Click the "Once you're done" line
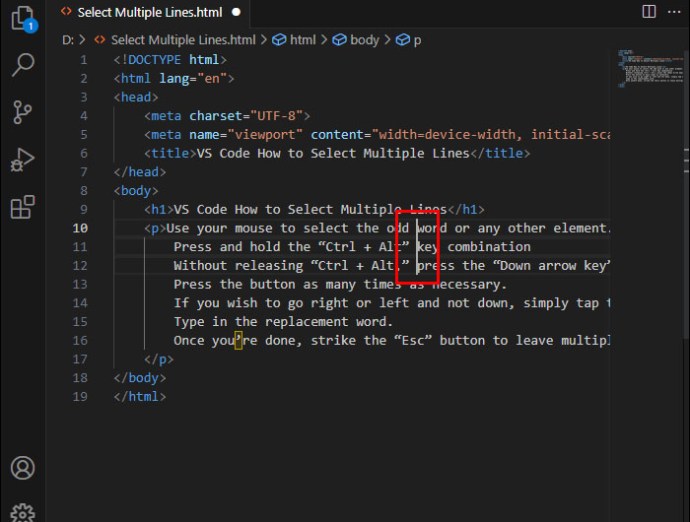Screen dimensions: 690x522 pos(392,340)
